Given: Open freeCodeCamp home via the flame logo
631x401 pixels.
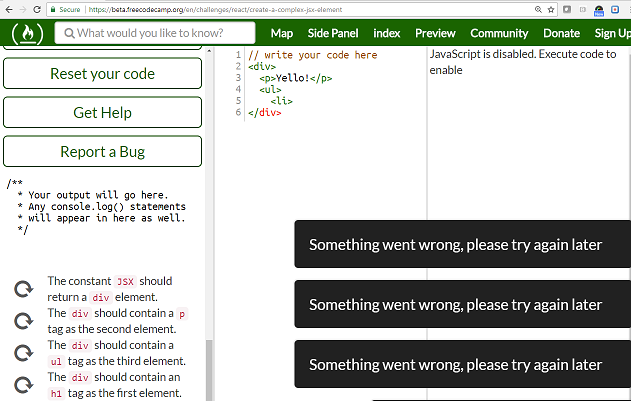Looking at the screenshot, I should pyautogui.click(x=27, y=33).
